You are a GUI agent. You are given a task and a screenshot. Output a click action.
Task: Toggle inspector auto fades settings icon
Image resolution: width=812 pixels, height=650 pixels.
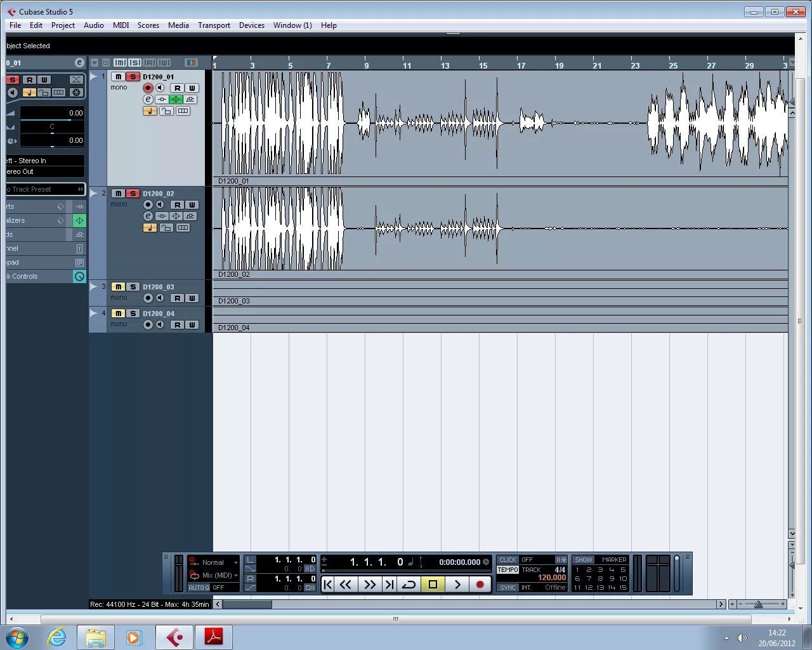click(x=76, y=79)
